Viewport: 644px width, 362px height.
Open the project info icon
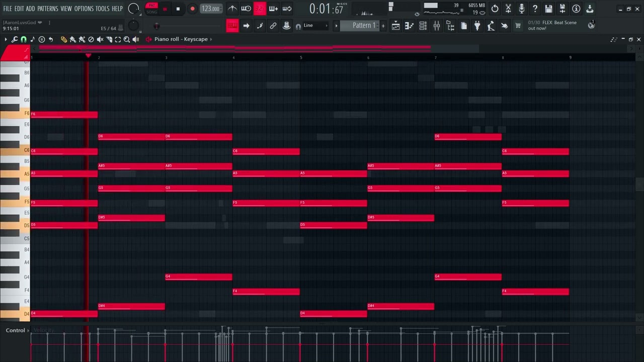click(576, 9)
